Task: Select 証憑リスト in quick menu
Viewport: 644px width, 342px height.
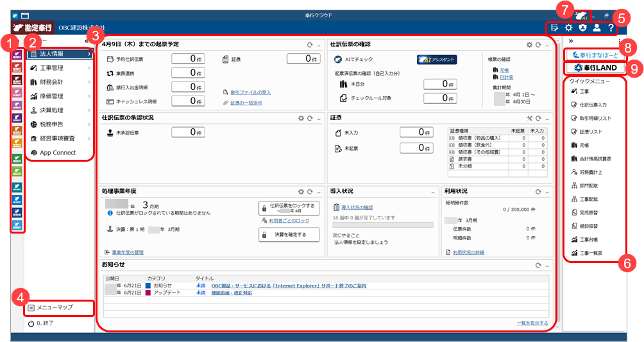Action: click(x=586, y=132)
